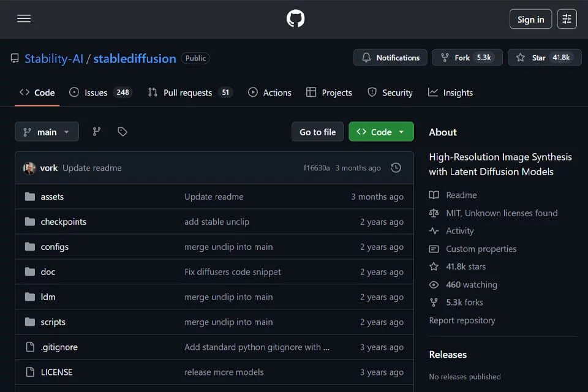Click Report repository link
The width and height of the screenshot is (588, 392).
coord(462,320)
